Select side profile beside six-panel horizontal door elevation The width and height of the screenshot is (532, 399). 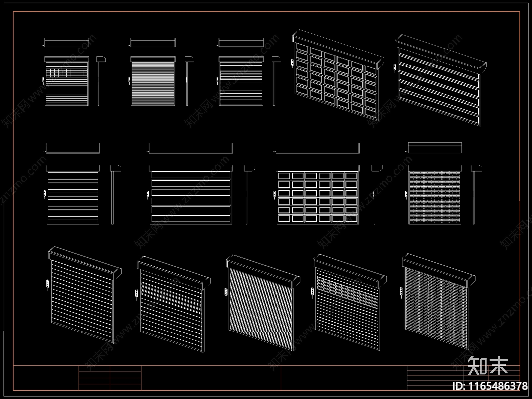(x=249, y=195)
